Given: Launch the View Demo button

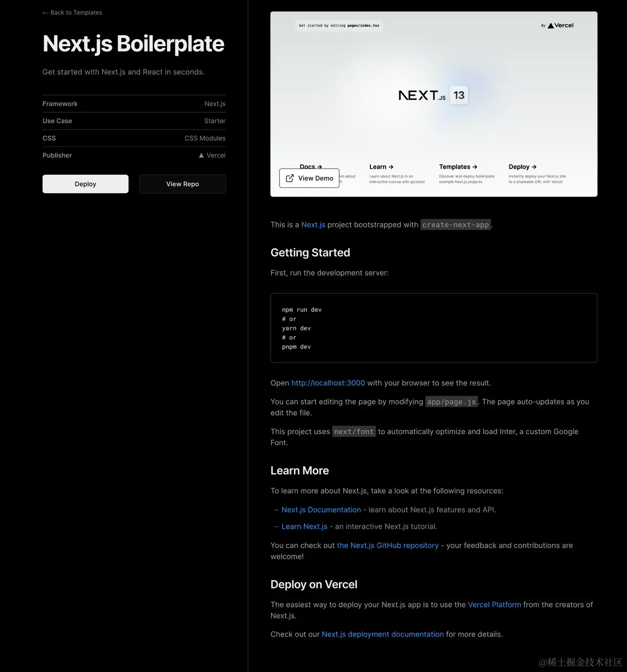Looking at the screenshot, I should [x=310, y=178].
